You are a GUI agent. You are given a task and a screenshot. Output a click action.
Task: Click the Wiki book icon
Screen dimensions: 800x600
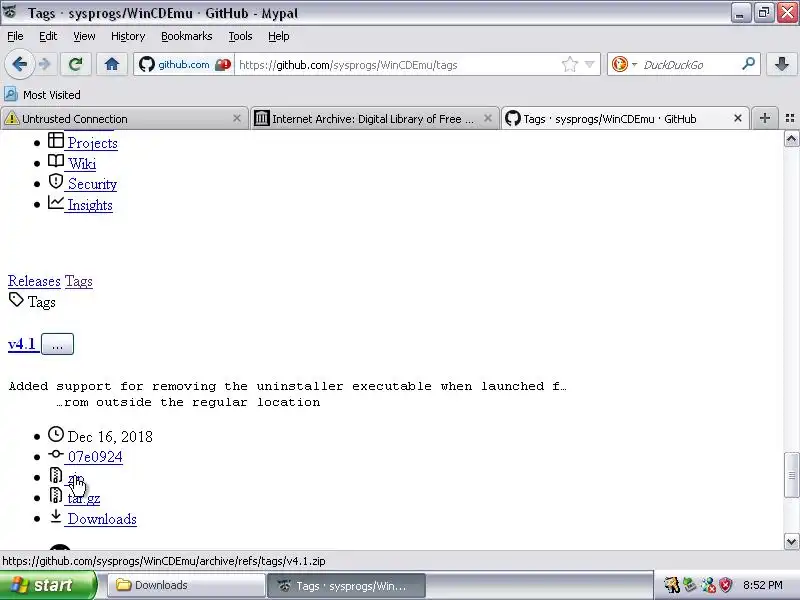56,161
